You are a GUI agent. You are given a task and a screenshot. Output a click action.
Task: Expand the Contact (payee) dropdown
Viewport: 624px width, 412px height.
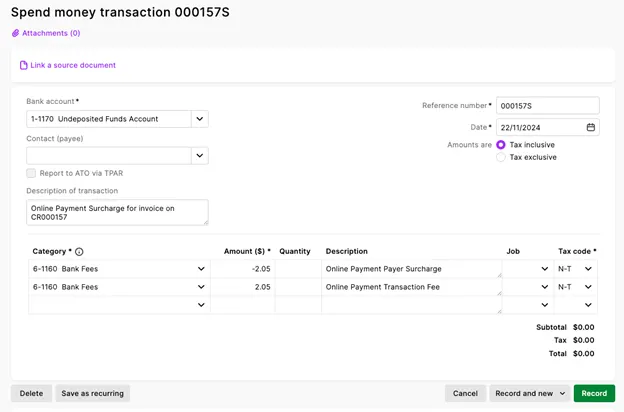pos(200,156)
